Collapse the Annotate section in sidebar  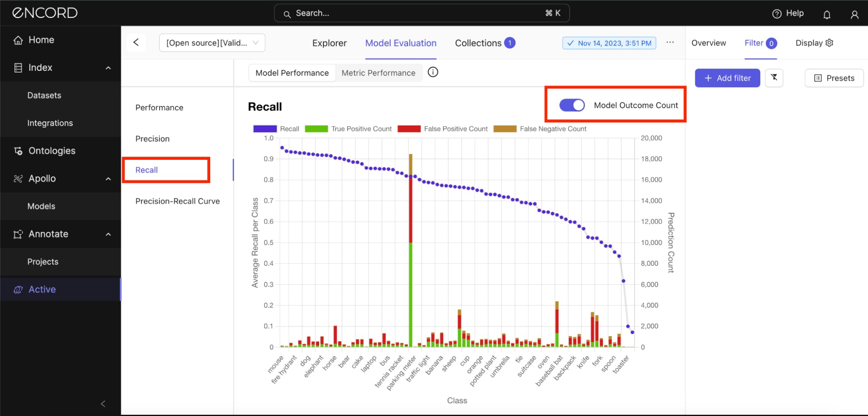click(x=108, y=234)
